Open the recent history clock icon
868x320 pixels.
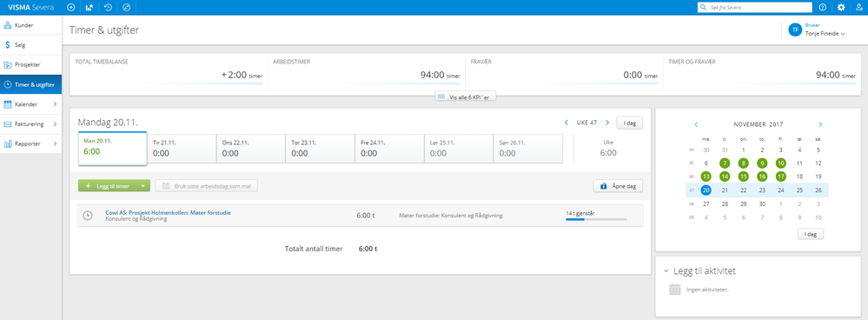tap(109, 7)
